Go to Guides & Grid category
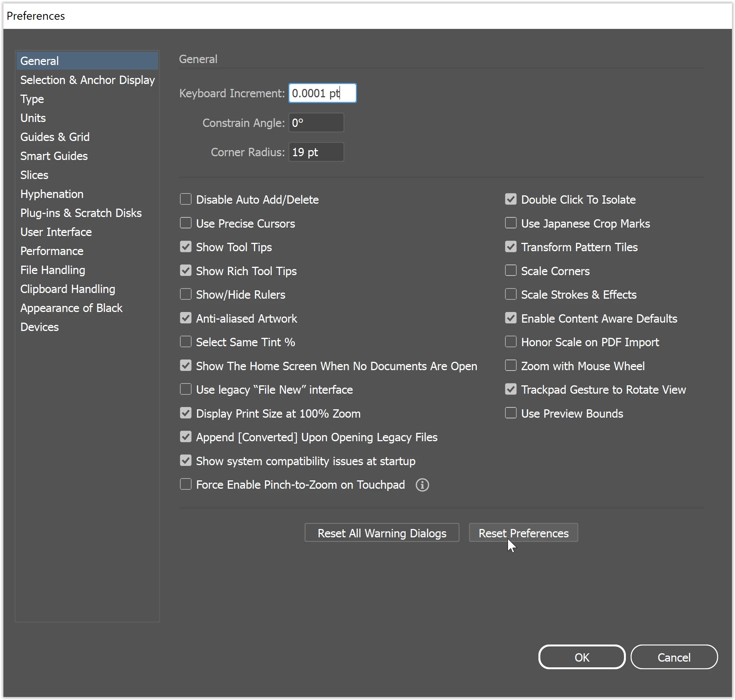This screenshot has width=735, height=700. click(55, 137)
